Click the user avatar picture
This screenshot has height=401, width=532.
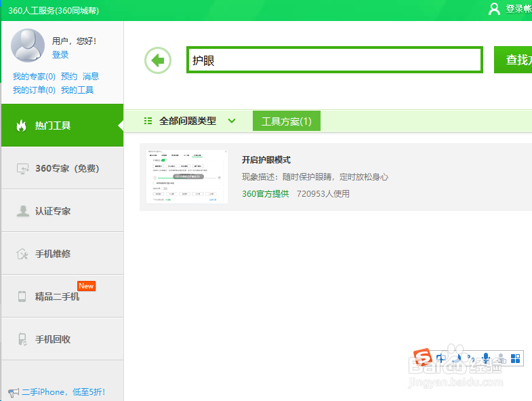[x=28, y=45]
